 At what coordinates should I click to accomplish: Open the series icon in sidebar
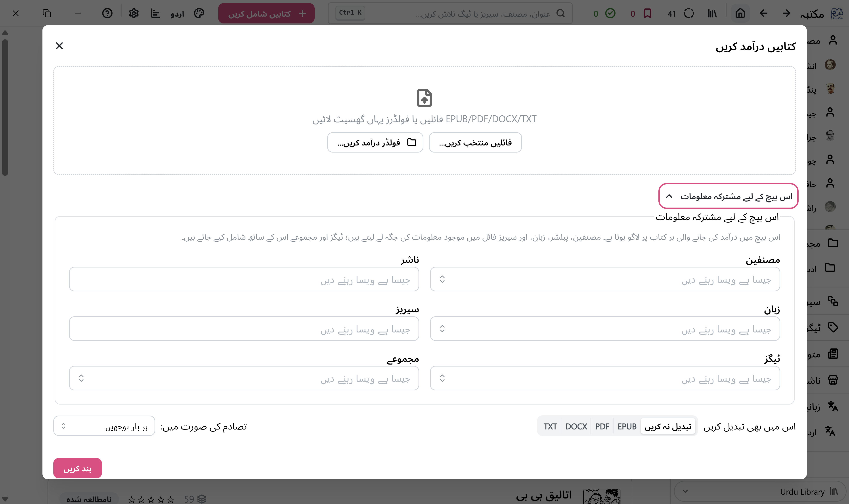833,301
